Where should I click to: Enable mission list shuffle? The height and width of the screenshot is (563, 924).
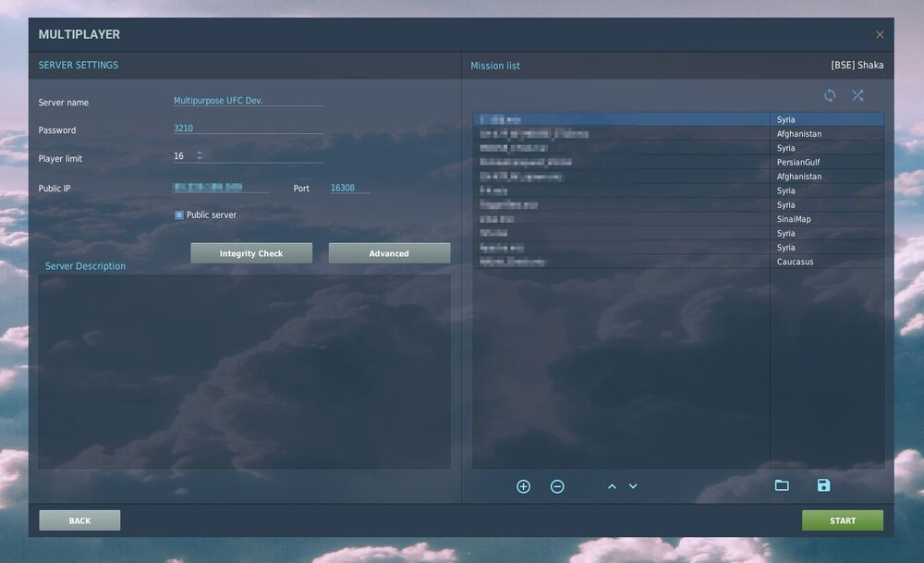857,95
